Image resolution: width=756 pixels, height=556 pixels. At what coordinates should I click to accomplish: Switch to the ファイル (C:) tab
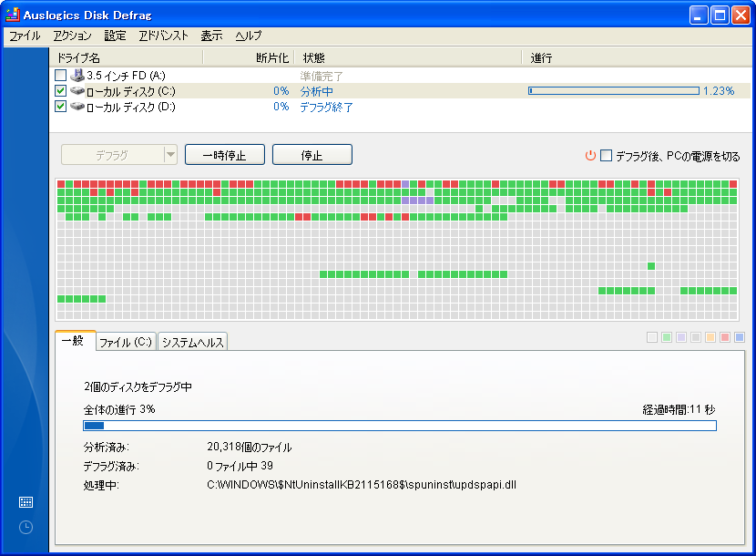pyautogui.click(x=126, y=342)
